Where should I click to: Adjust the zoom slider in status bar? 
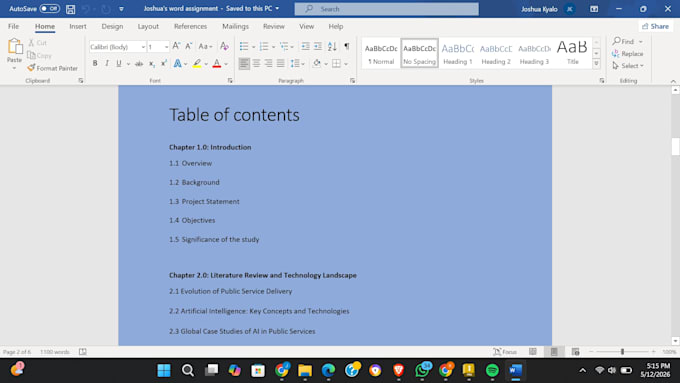pos(622,352)
